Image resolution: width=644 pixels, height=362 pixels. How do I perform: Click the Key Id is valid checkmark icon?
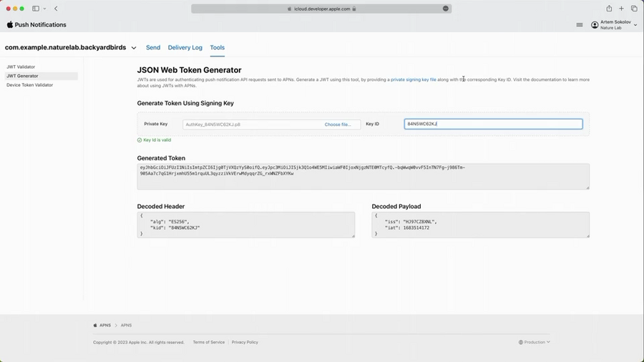point(140,140)
